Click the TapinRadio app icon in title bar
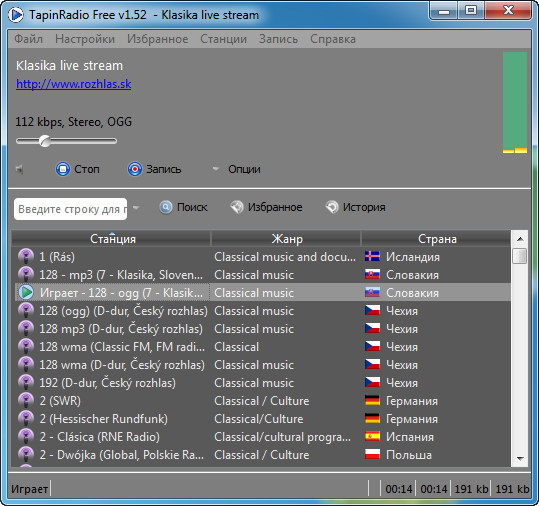 pos(15,15)
